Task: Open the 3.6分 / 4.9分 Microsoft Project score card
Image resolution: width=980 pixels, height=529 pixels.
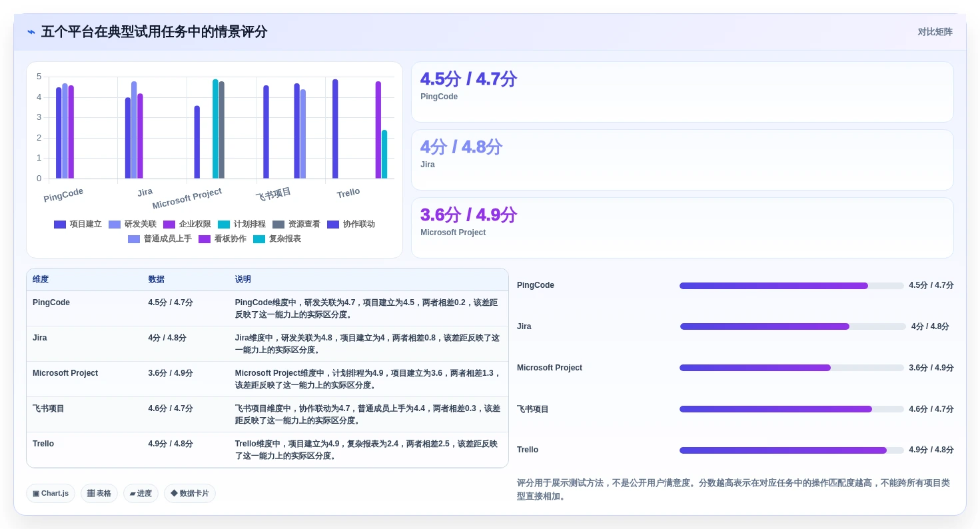Action: tap(682, 228)
